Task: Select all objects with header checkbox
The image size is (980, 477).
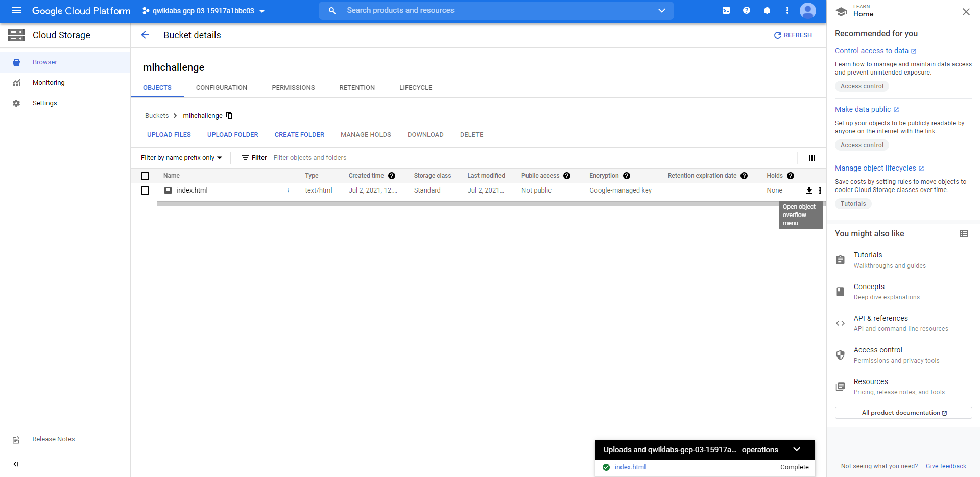Action: (145, 176)
